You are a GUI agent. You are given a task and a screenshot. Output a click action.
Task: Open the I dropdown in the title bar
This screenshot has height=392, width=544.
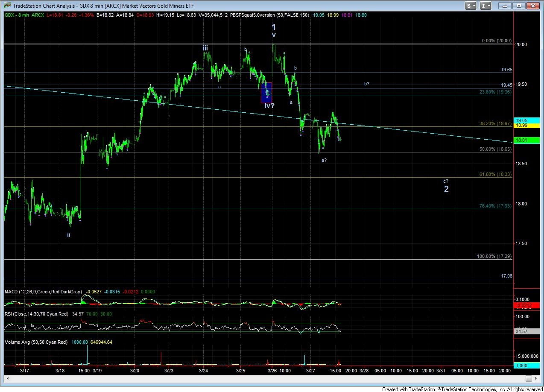[486, 6]
